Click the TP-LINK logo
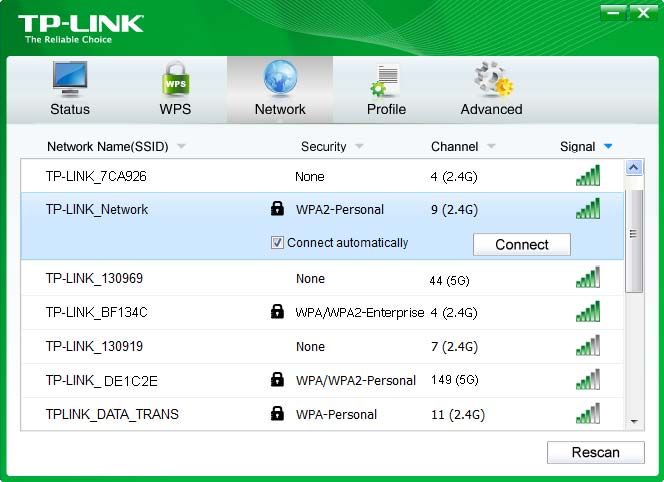 tap(80, 29)
